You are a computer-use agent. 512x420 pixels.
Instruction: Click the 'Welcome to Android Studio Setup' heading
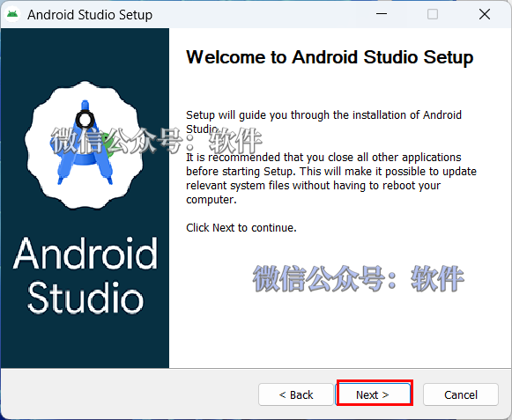coord(330,57)
